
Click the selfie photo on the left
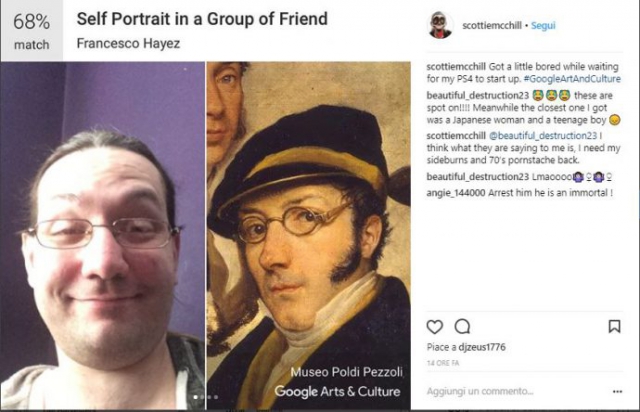tap(102, 236)
